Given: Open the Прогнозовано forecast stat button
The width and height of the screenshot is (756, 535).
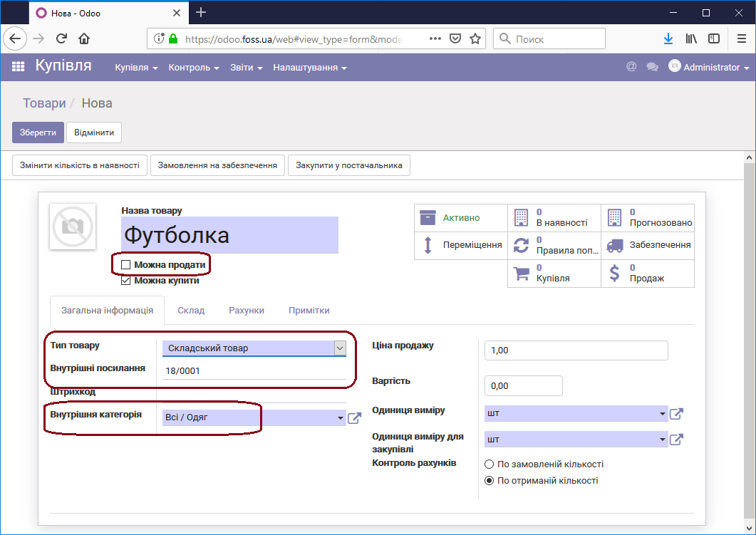Looking at the screenshot, I should [648, 218].
